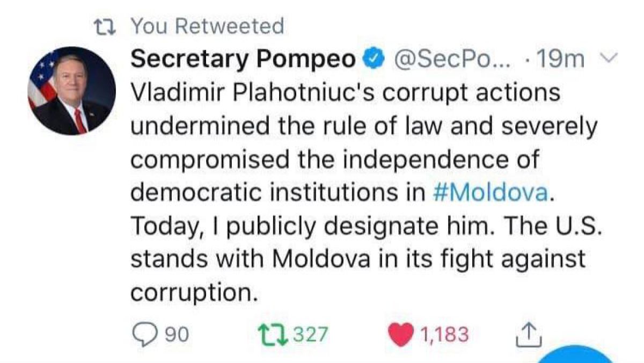The width and height of the screenshot is (644, 363).
Task: Click the 90 replies count
Action: tap(176, 335)
